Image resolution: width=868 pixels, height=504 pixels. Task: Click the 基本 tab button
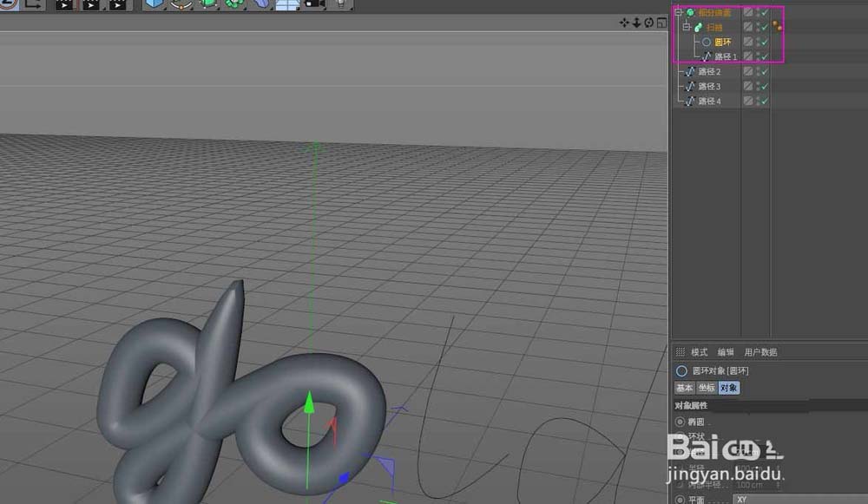tap(684, 388)
